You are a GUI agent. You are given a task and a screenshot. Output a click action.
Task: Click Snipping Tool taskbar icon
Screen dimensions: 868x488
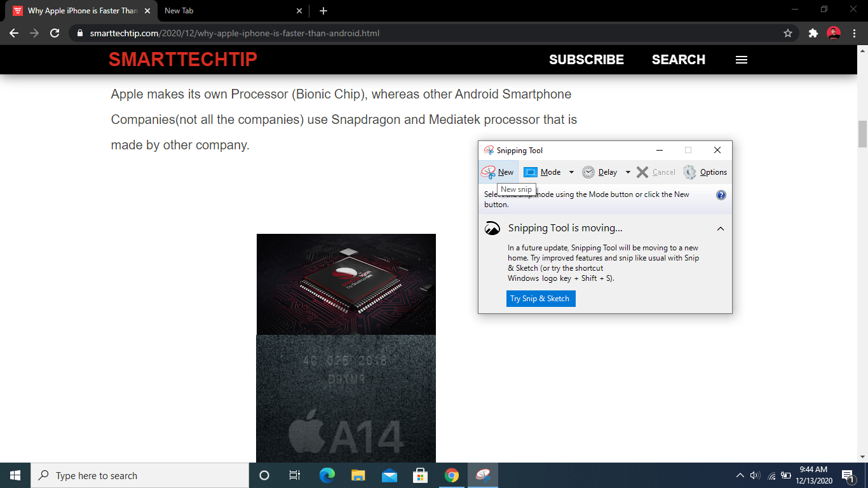(x=483, y=475)
